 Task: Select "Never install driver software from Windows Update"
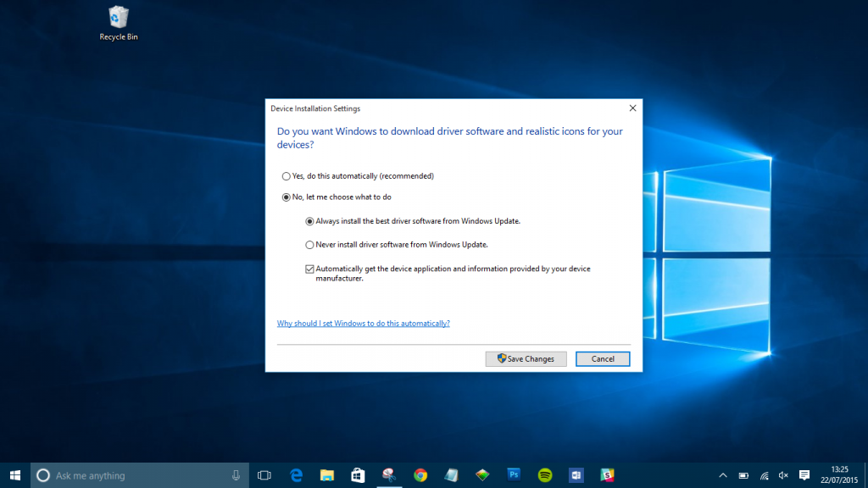[x=310, y=244]
